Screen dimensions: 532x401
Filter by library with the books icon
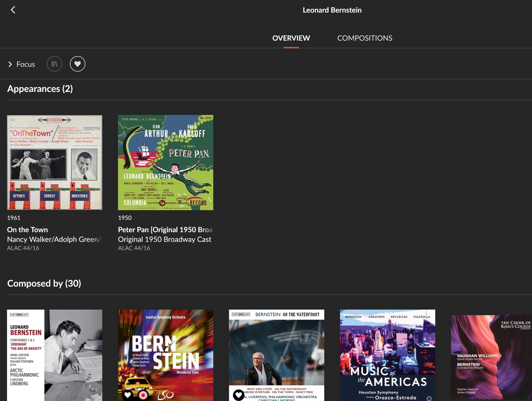point(54,64)
